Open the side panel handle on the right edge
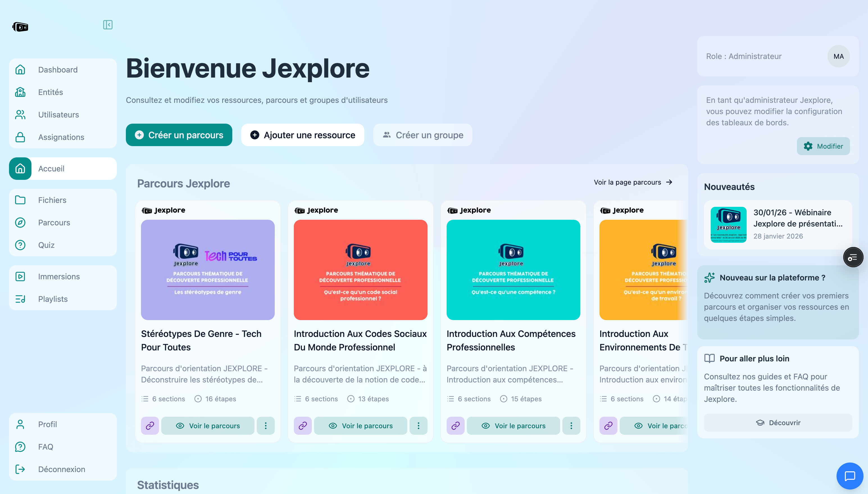This screenshot has width=868, height=494. pyautogui.click(x=853, y=257)
